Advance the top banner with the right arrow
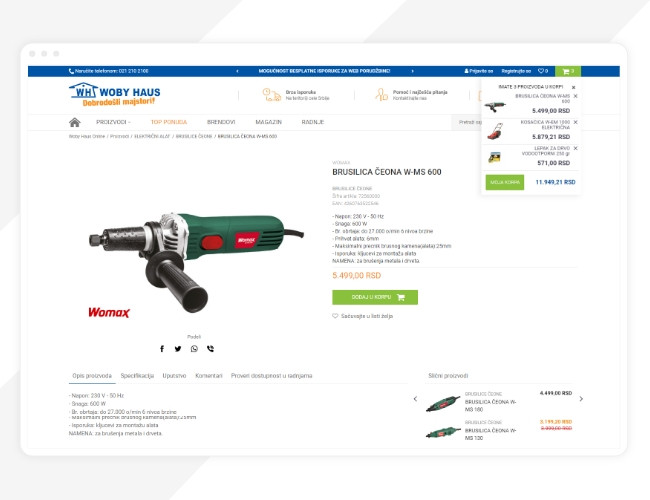 pyautogui.click(x=412, y=71)
